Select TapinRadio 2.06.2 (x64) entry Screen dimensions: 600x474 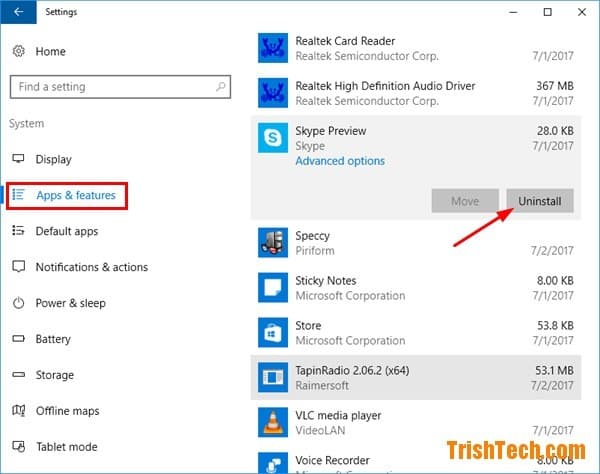tap(416, 378)
